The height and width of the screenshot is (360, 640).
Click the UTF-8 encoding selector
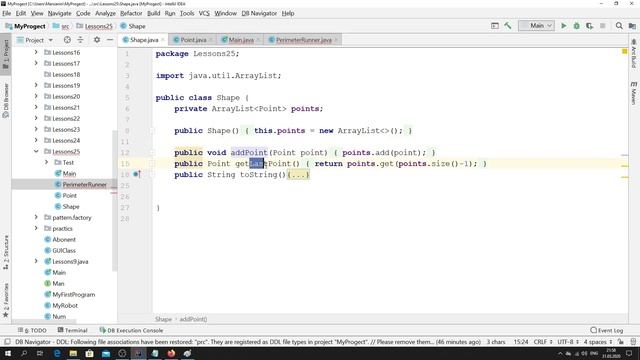tap(568, 342)
